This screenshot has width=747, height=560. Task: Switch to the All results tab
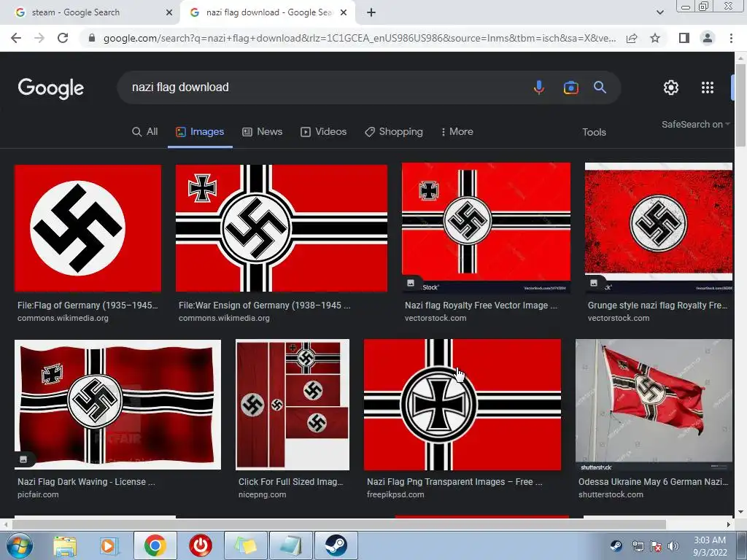click(x=145, y=132)
